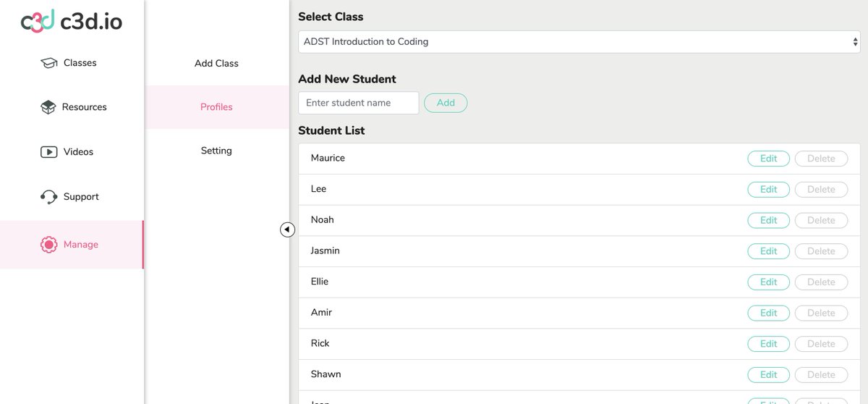Delete student Rick
This screenshot has height=404, width=868.
pos(821,344)
